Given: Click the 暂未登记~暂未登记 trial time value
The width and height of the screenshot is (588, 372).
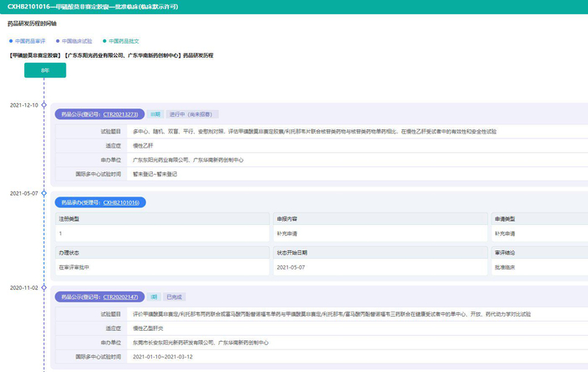Looking at the screenshot, I should tap(155, 174).
